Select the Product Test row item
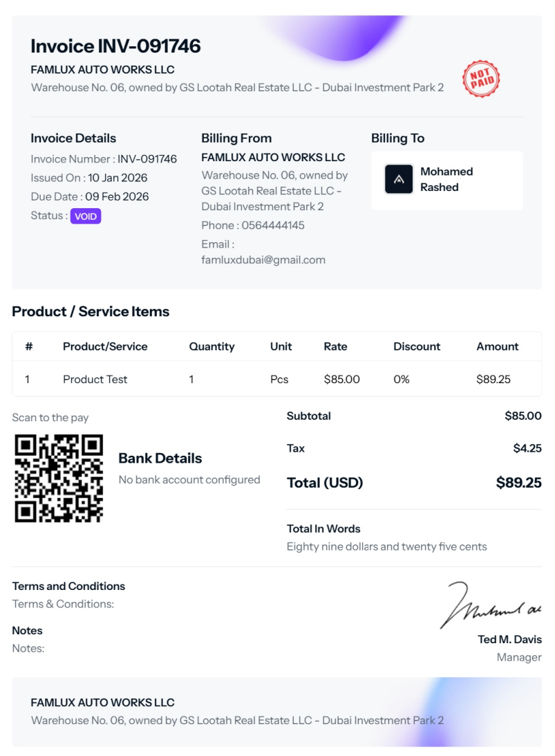The height and width of the screenshot is (756, 555). [95, 379]
